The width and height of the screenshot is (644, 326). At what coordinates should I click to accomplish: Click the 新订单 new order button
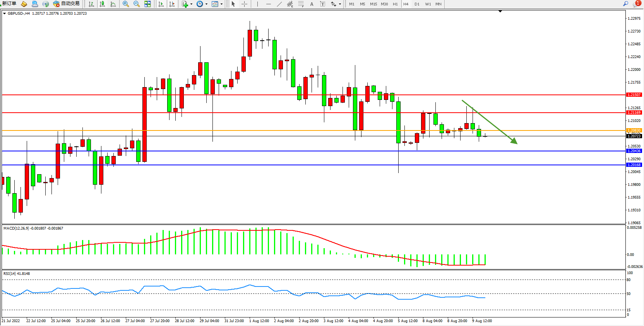click(x=9, y=4)
